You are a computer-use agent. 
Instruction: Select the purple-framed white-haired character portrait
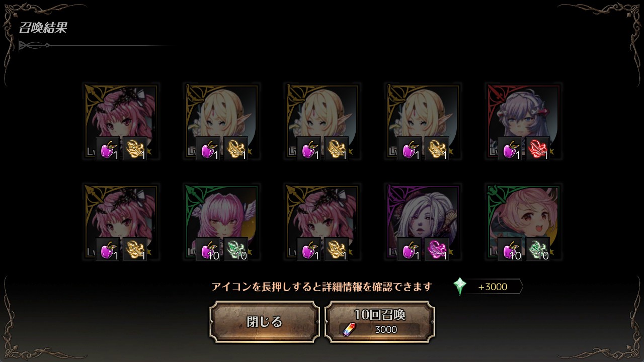[423, 223]
